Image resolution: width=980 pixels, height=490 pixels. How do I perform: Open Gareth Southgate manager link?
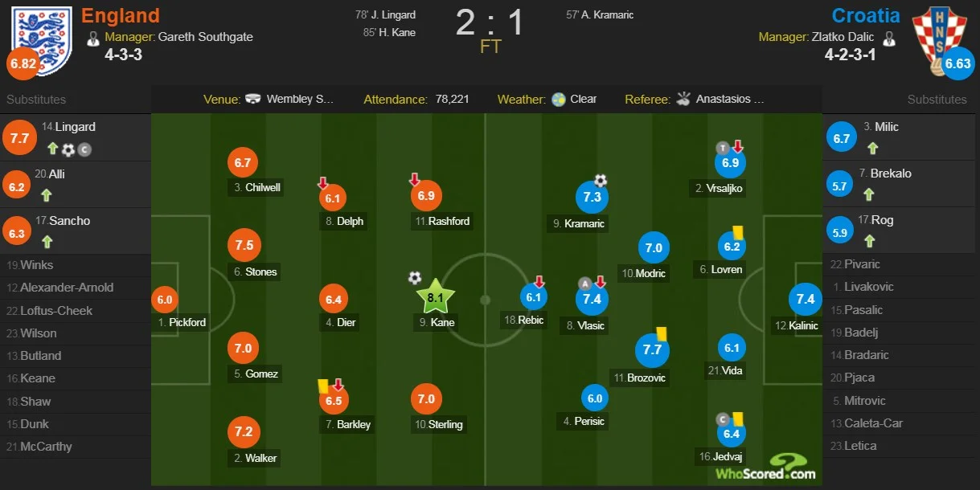coord(205,37)
